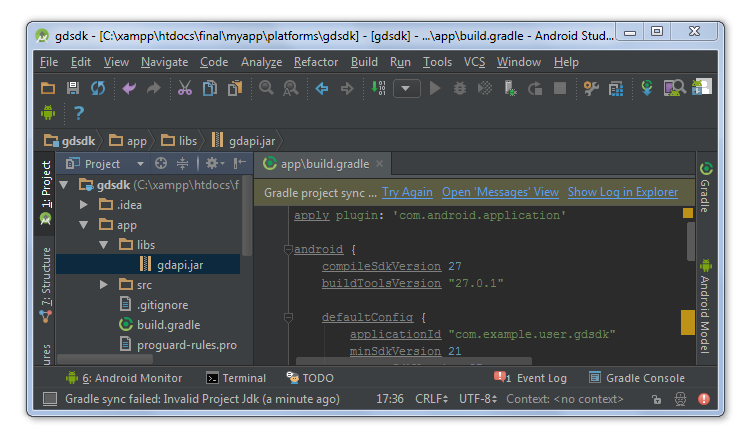Open Project Structure toolbar icon
The image size is (754, 447).
click(x=616, y=88)
